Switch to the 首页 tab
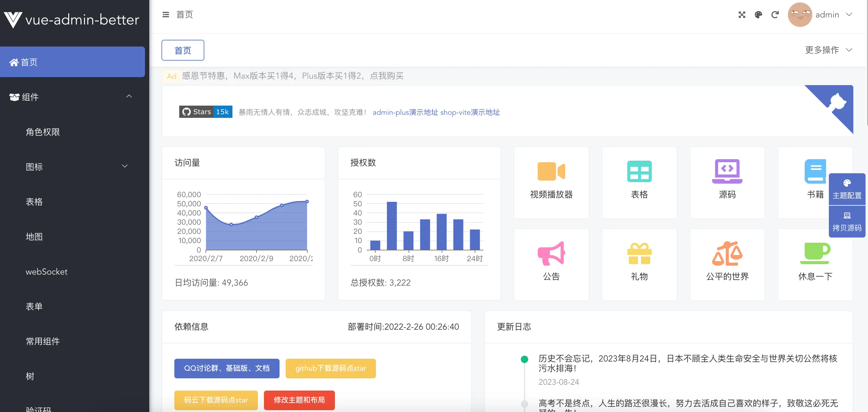 [183, 50]
